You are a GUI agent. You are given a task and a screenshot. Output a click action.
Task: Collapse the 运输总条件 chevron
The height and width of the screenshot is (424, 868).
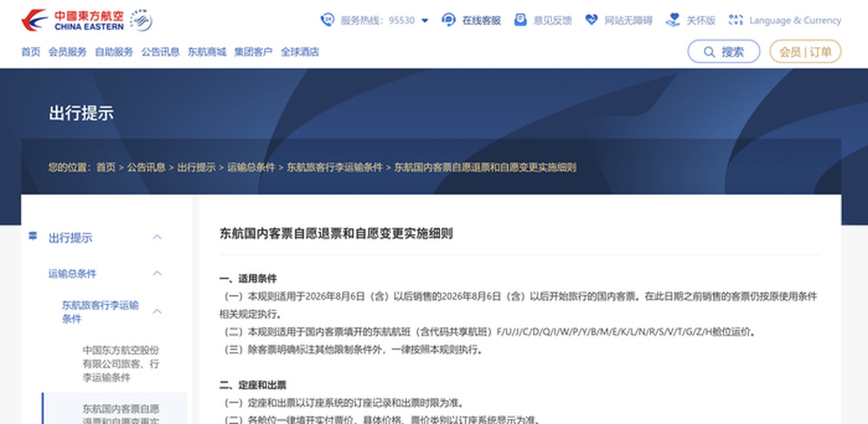click(x=157, y=273)
